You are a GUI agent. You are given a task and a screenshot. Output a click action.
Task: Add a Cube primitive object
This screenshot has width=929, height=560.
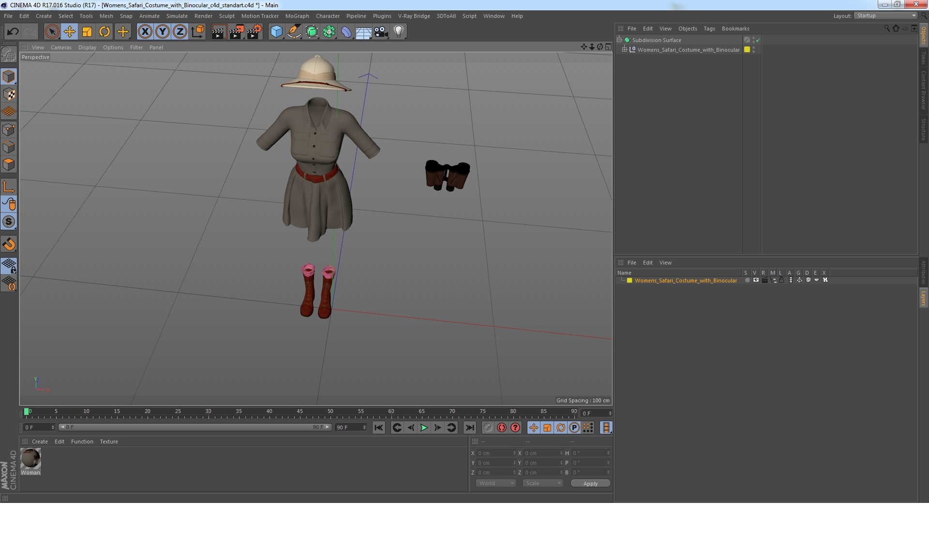pos(276,32)
